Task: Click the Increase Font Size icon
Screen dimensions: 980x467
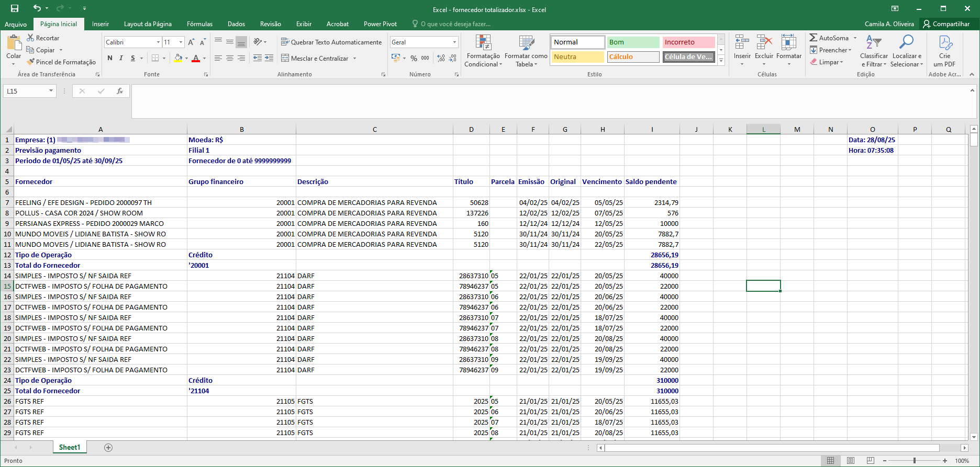Action: coord(191,42)
